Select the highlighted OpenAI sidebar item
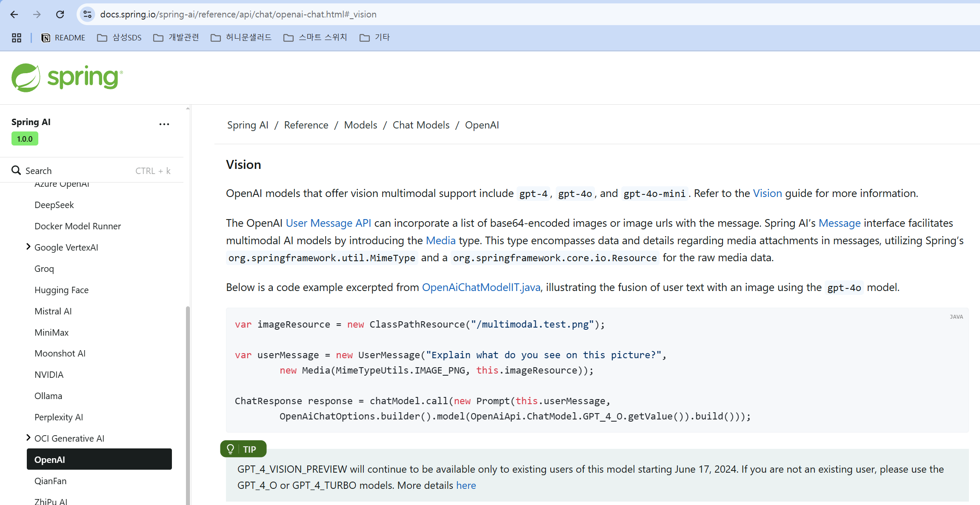The image size is (980, 505). pyautogui.click(x=99, y=459)
